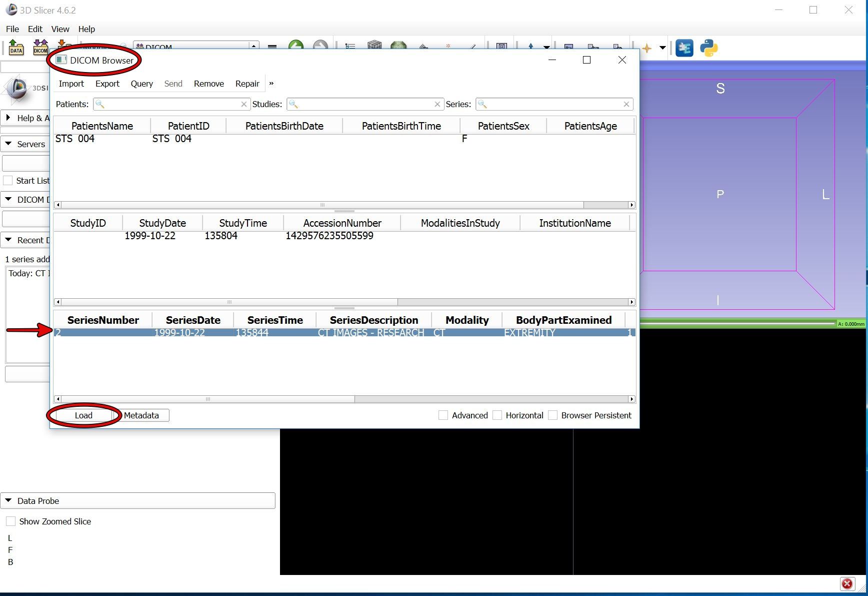
Task: Click the Load button
Action: tap(83, 415)
